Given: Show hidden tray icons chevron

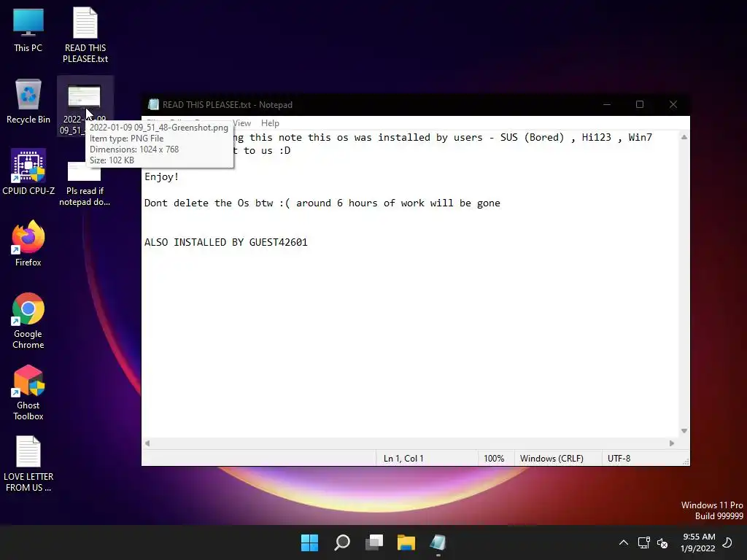Looking at the screenshot, I should click(x=624, y=542).
